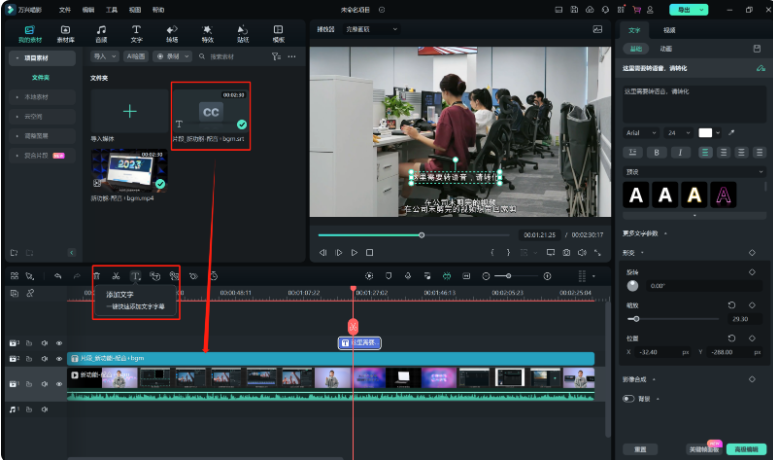Click the undo arrow in timeline toolbar
This screenshot has width=773, height=460.
[58, 275]
